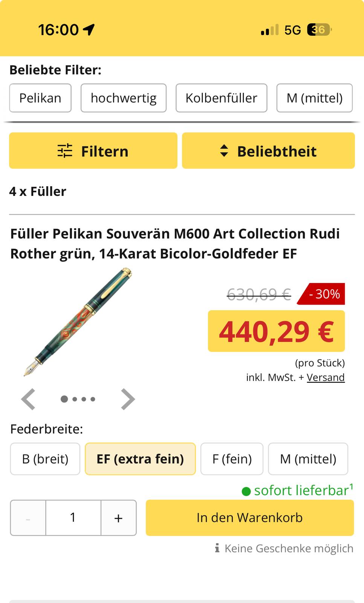Select nib width B (breit)

tap(45, 459)
